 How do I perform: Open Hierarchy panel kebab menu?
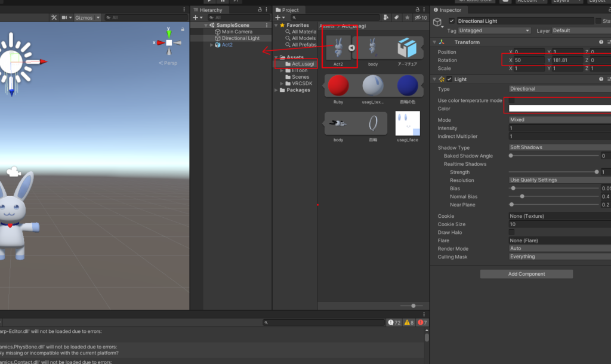click(x=267, y=10)
